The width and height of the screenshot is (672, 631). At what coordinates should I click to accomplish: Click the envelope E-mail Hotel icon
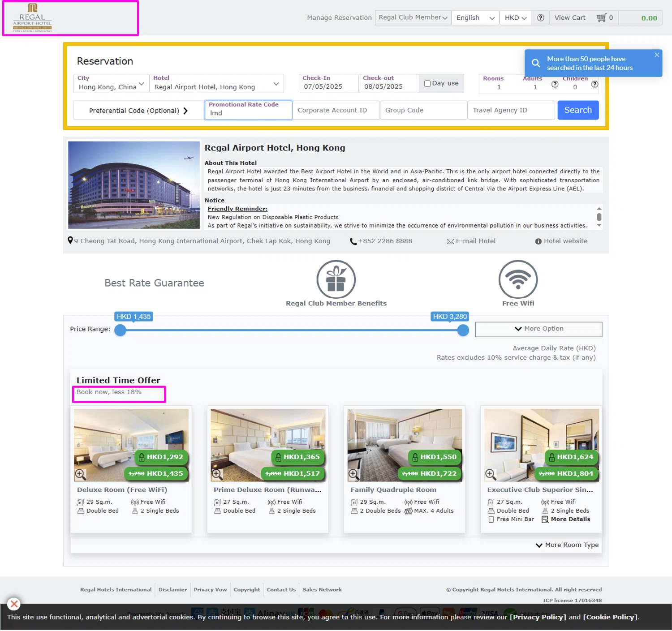tap(451, 241)
